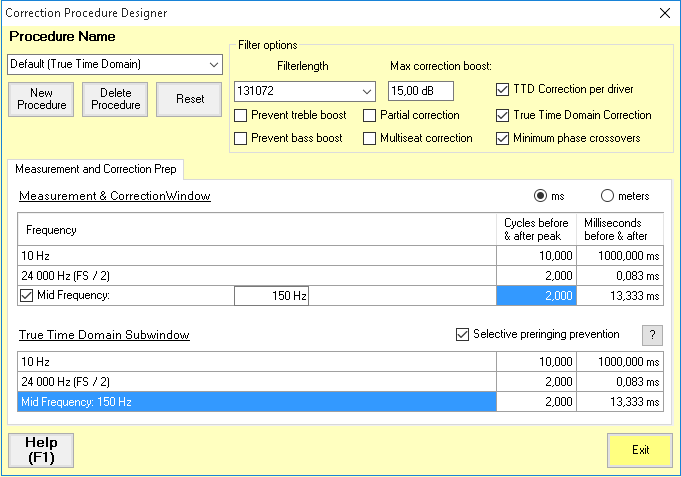Screen dimensions: 681x477
Task: Select the meters radio button
Action: point(607,196)
